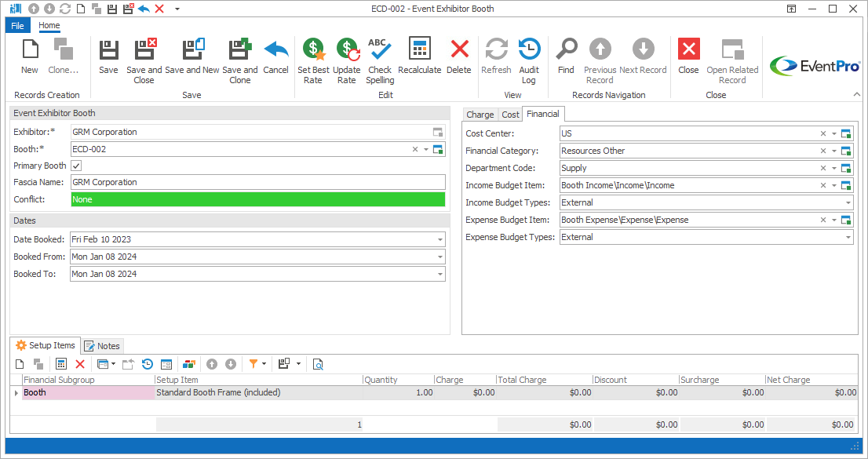Open Cost Center record lookup button

pos(846,133)
